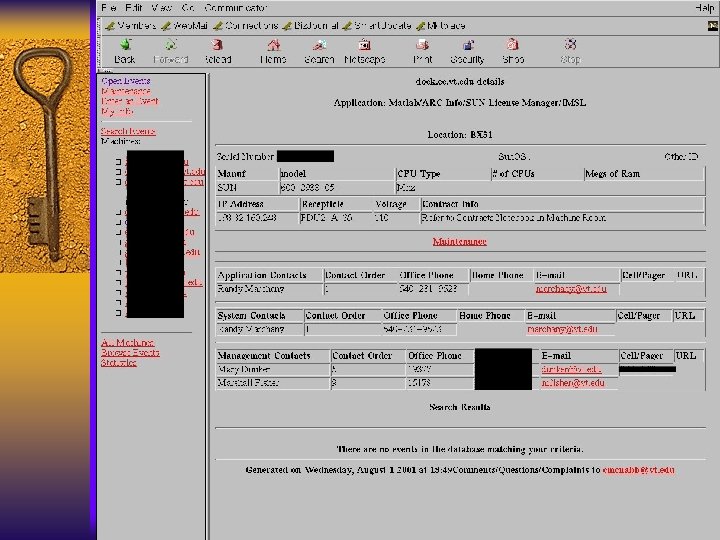Open the Help menu

(x=705, y=8)
